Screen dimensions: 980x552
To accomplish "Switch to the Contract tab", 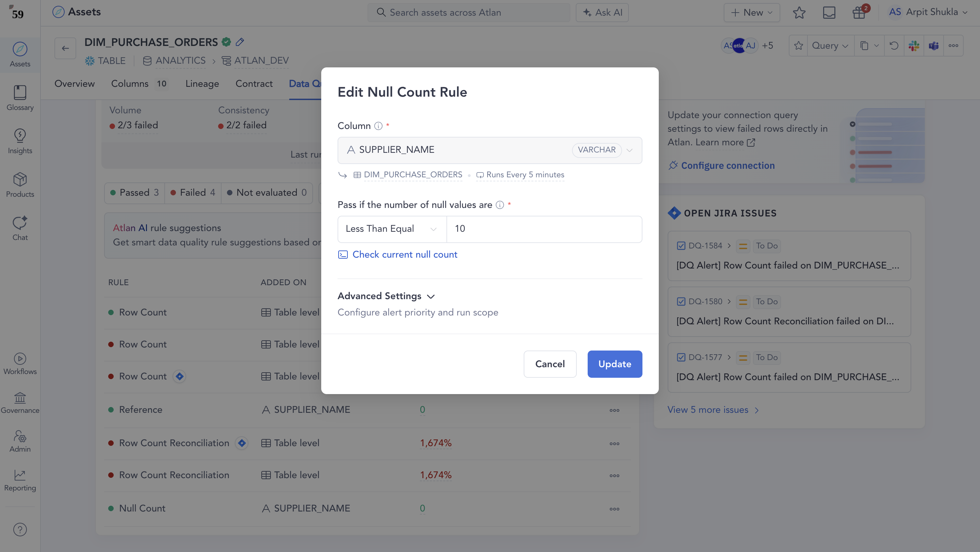I will point(254,84).
